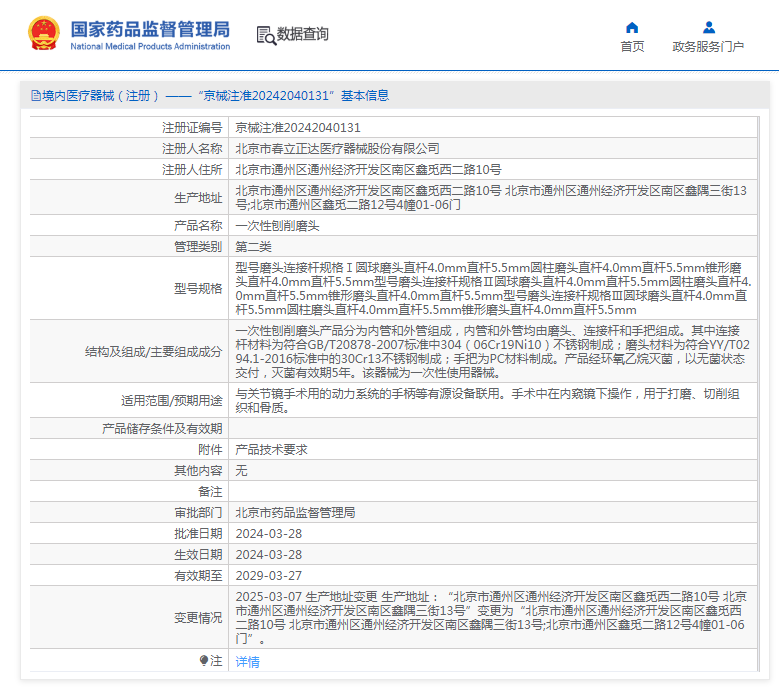Image resolution: width=779 pixels, height=693 pixels.
Task: Click the 附件 label
Action: coord(210,450)
